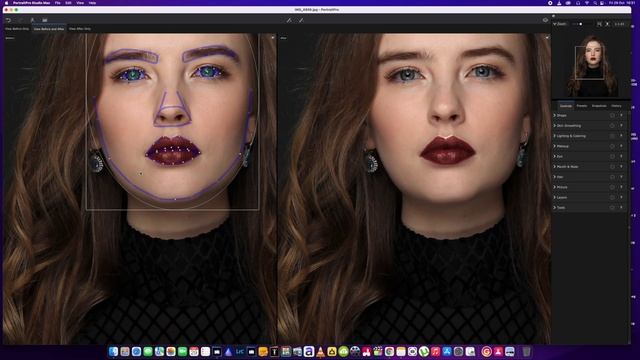This screenshot has height=360, width=640.
Task: Open the Apple menu
Action: [x=6, y=3]
